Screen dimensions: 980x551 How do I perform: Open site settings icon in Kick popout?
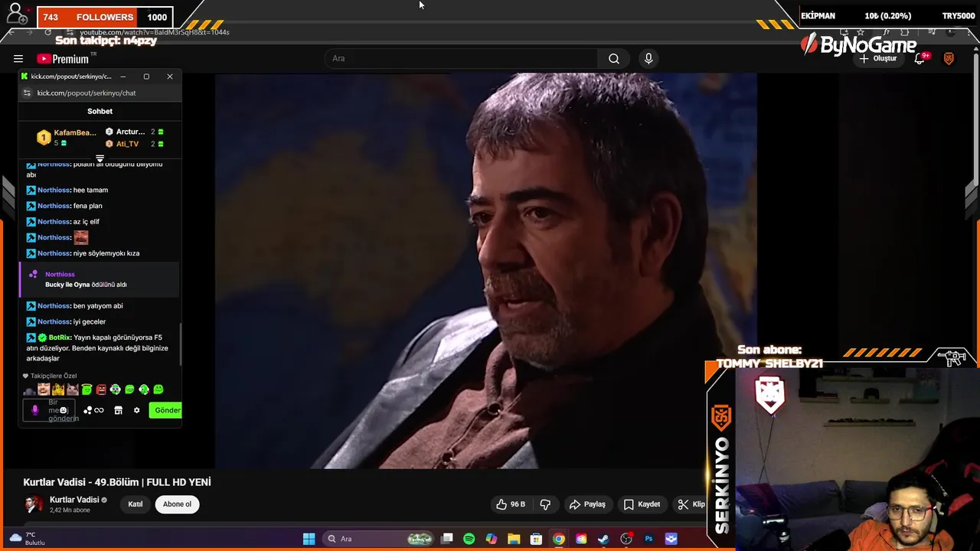pos(27,93)
